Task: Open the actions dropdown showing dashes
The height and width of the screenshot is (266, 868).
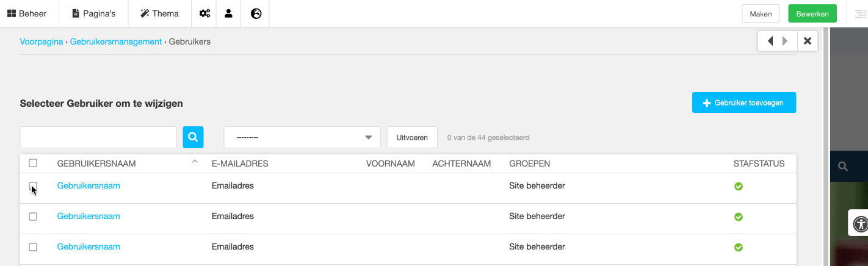Action: tap(302, 137)
